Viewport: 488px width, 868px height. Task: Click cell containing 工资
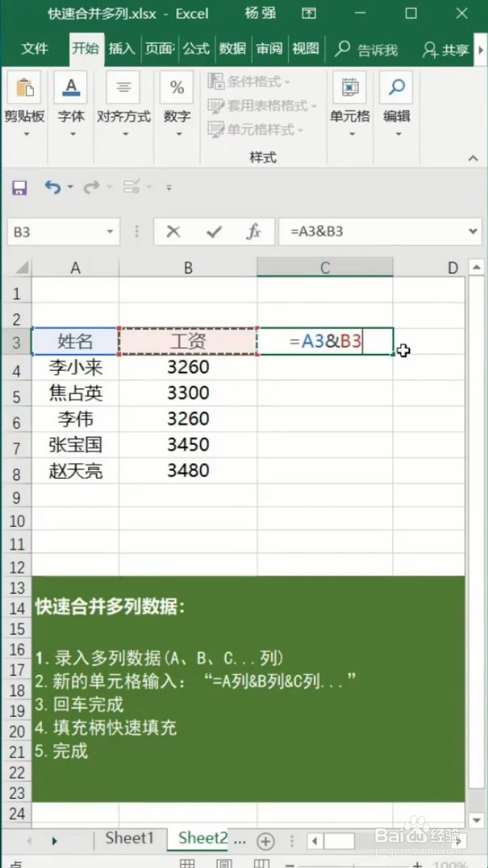click(x=188, y=341)
